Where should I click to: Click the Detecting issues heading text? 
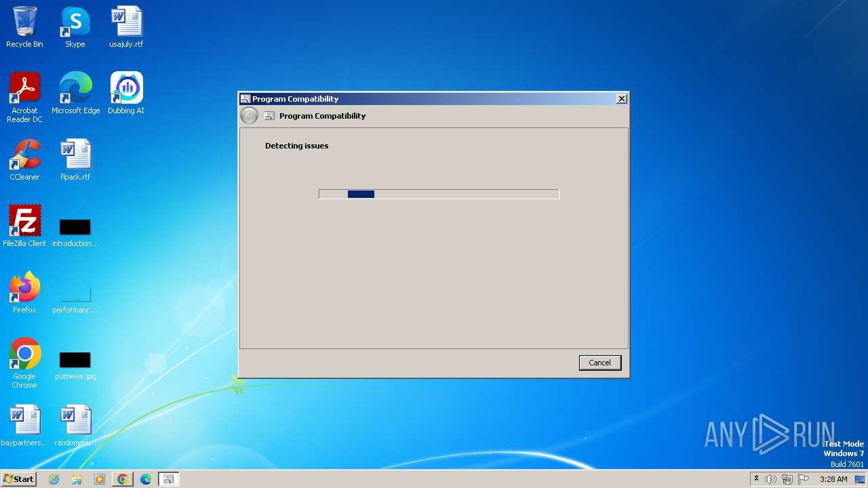297,146
